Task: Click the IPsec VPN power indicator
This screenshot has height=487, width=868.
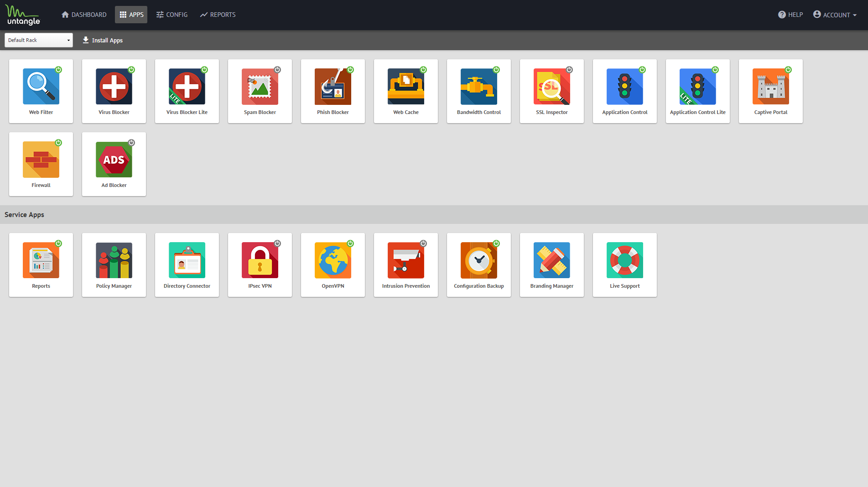Action: [277, 243]
